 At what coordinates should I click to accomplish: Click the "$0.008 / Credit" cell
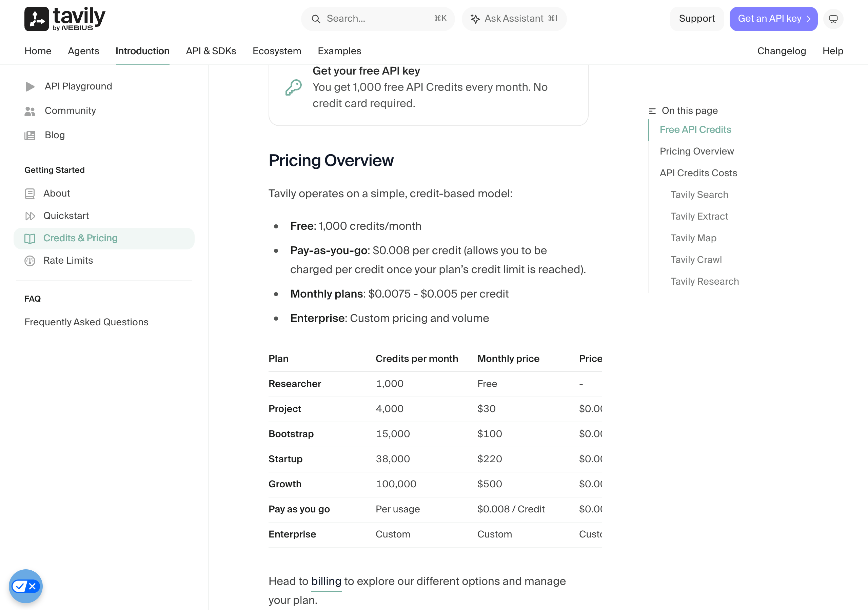[511, 509]
